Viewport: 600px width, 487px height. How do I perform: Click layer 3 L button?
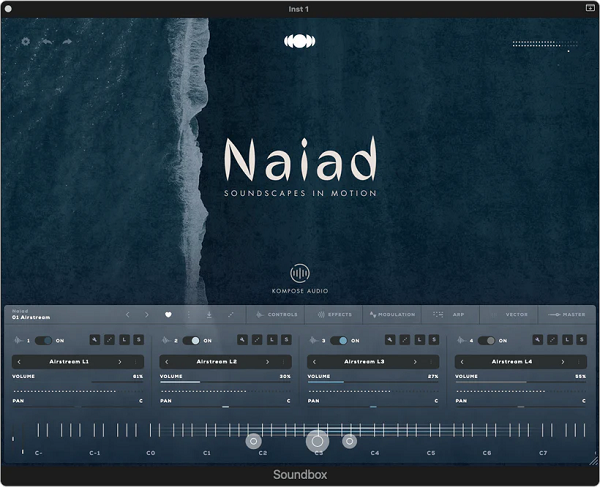tap(419, 340)
